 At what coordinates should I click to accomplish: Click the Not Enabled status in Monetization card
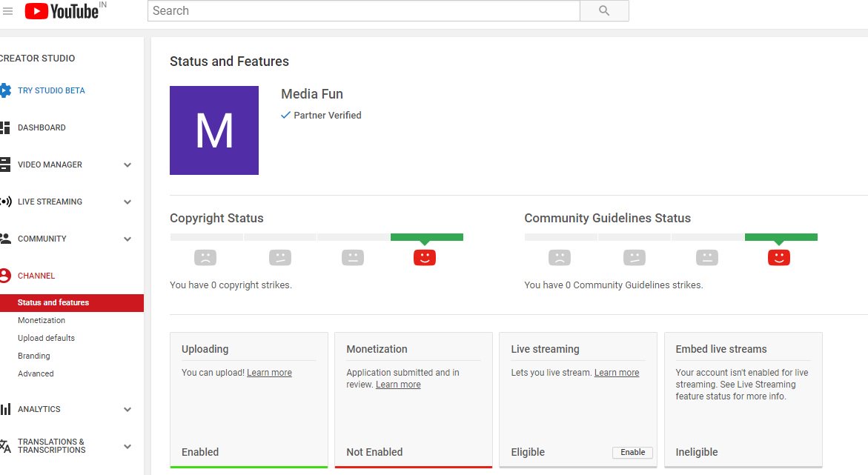(x=375, y=452)
